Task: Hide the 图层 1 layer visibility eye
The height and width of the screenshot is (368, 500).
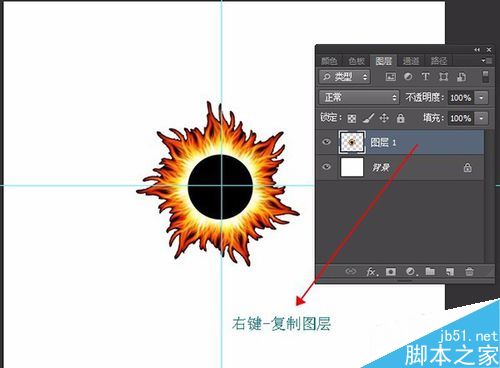Action: pyautogui.click(x=326, y=142)
